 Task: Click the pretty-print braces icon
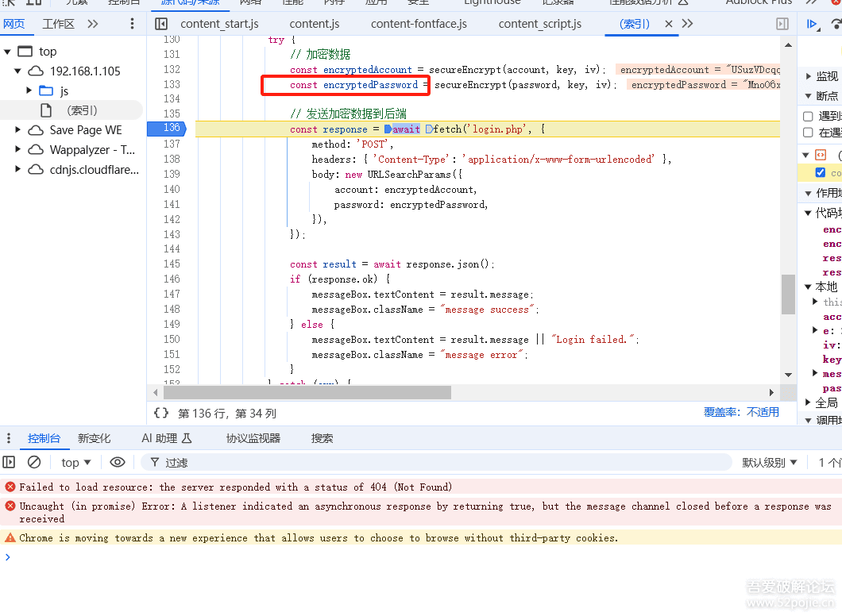(161, 413)
